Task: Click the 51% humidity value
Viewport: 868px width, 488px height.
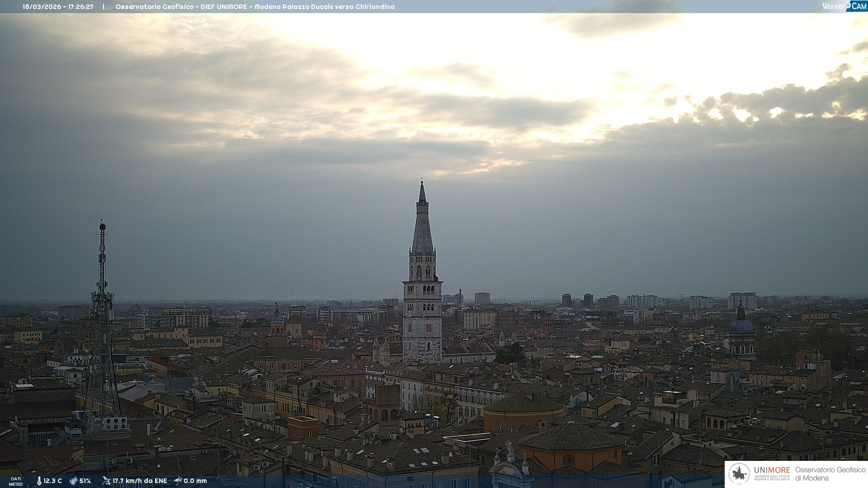Action: 85,481
